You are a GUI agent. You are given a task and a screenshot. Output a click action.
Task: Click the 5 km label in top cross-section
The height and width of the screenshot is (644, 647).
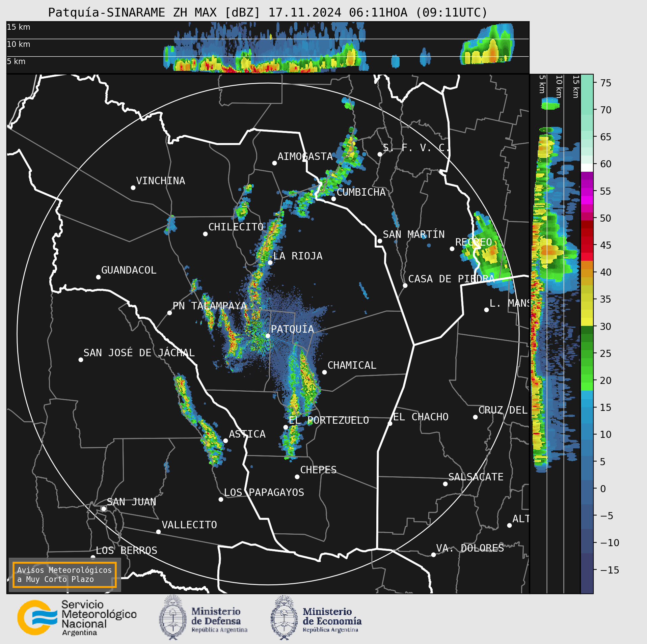pos(16,61)
